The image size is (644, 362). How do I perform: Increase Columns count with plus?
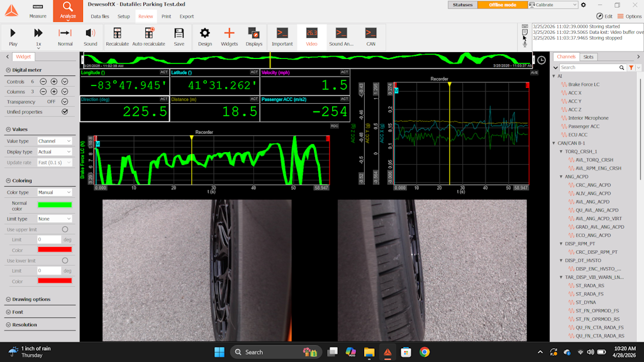pyautogui.click(x=54, y=92)
